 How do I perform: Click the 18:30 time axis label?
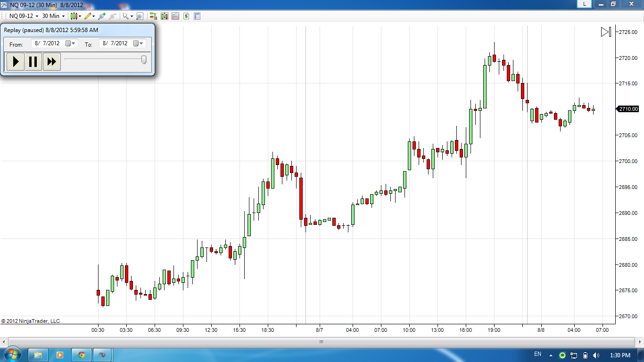click(268, 330)
